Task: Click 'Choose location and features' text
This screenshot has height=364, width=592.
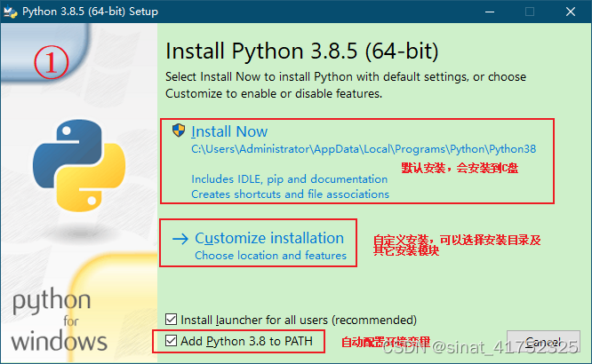Action: (270, 256)
